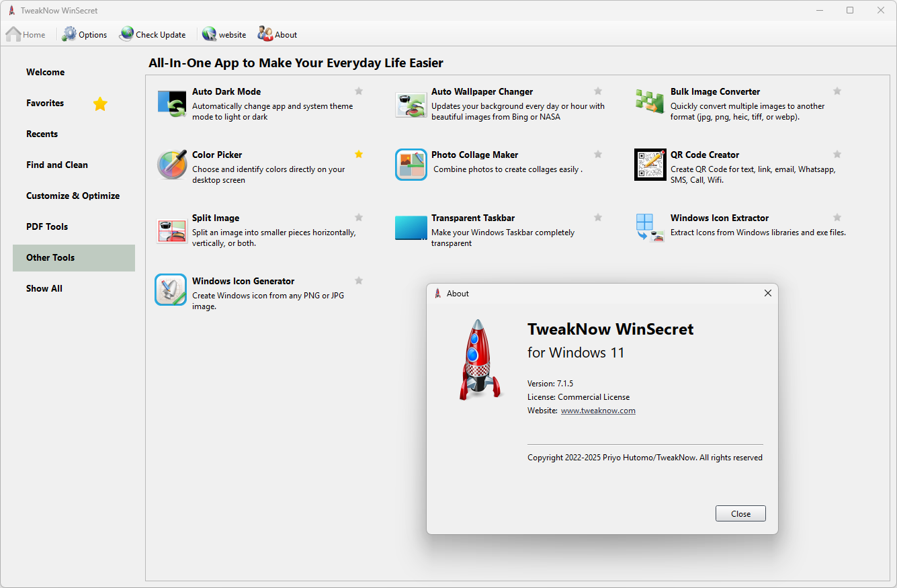Open Find and Clean category
The height and width of the screenshot is (588, 897).
tap(74, 165)
